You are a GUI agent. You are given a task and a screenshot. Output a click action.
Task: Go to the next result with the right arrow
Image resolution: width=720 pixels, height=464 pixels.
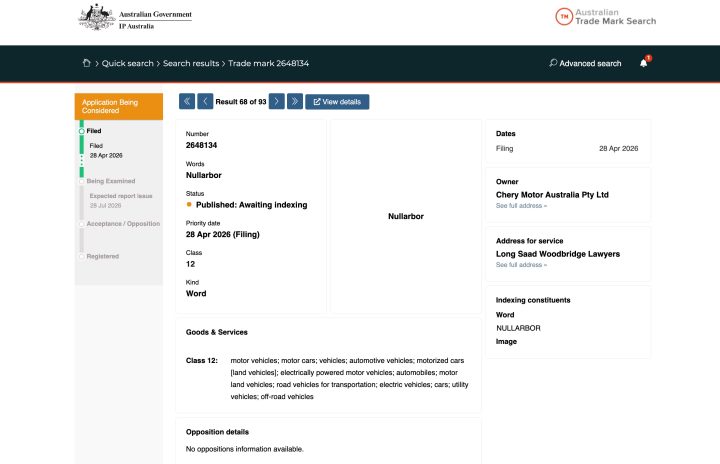[x=276, y=102]
